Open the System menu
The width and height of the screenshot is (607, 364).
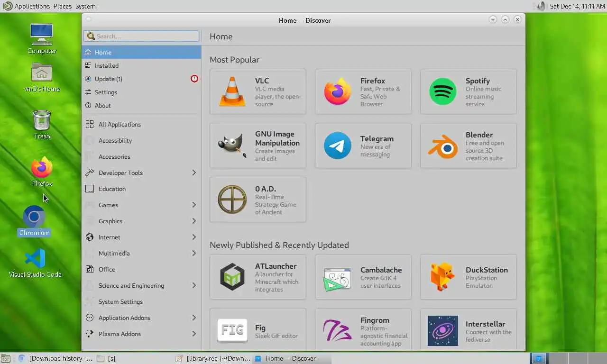(x=85, y=6)
